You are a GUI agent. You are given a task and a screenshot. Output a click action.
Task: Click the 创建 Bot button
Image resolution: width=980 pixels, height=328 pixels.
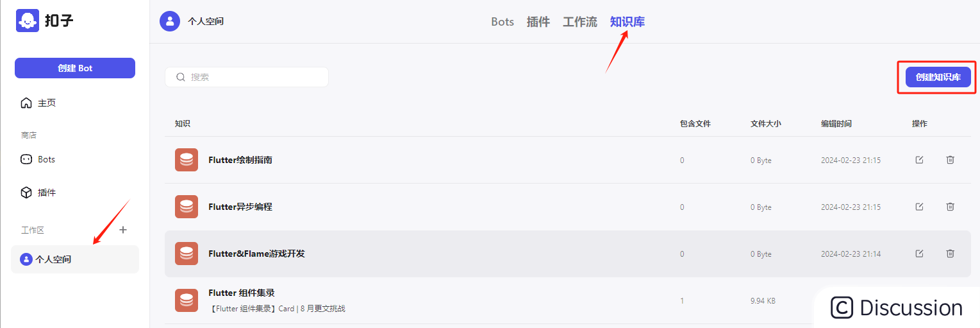75,68
